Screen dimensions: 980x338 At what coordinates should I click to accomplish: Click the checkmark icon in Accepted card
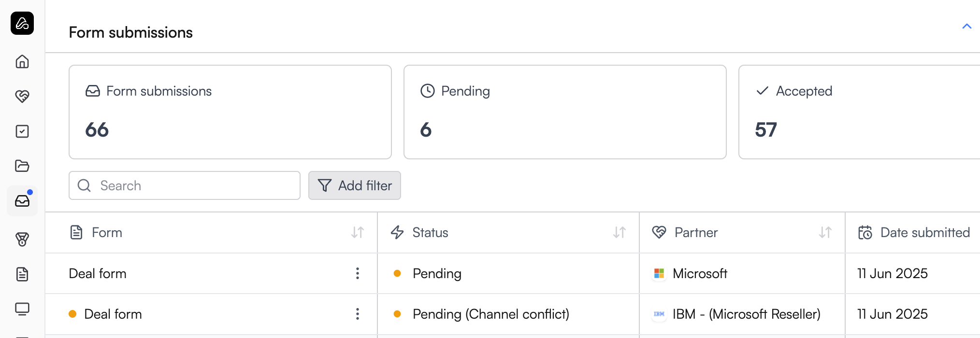[x=763, y=91]
